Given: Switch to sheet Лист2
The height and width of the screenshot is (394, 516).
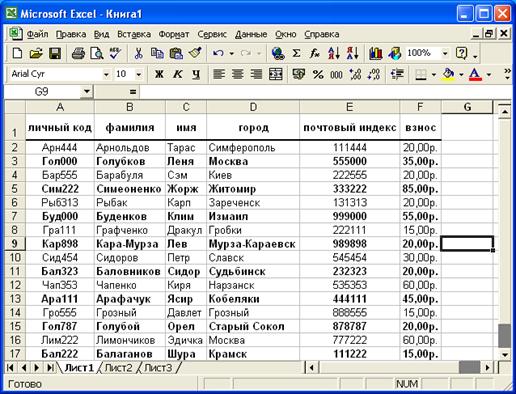Looking at the screenshot, I should (118, 368).
